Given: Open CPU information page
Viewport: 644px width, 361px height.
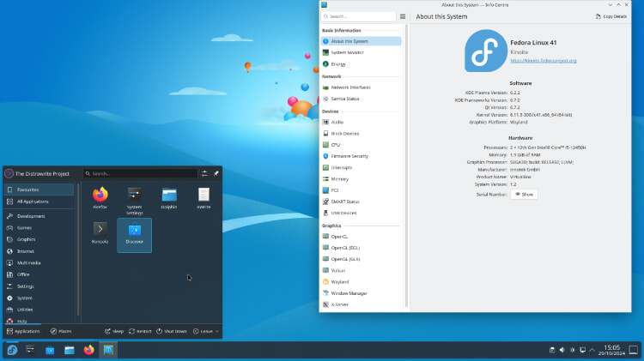Looking at the screenshot, I should tap(361, 145).
